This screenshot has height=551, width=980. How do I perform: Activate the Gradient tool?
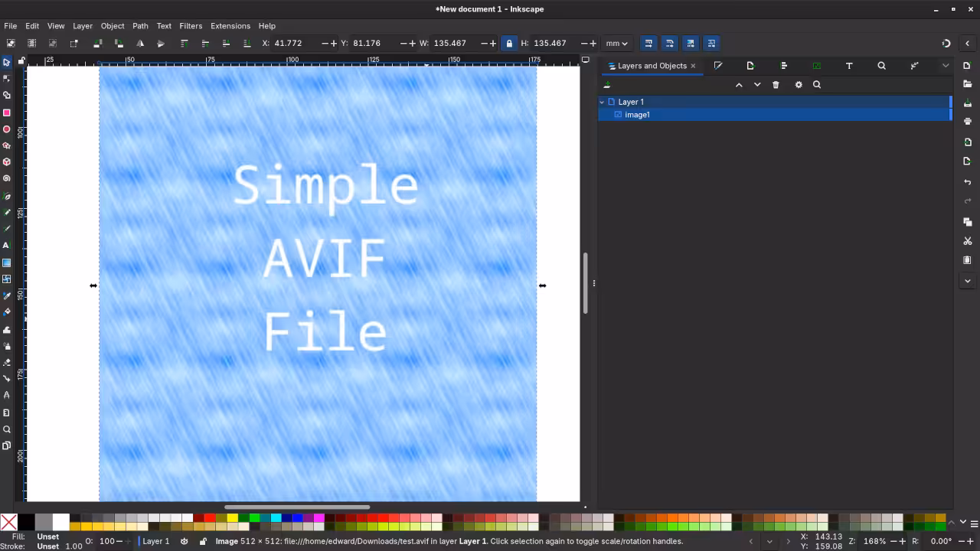click(x=7, y=262)
